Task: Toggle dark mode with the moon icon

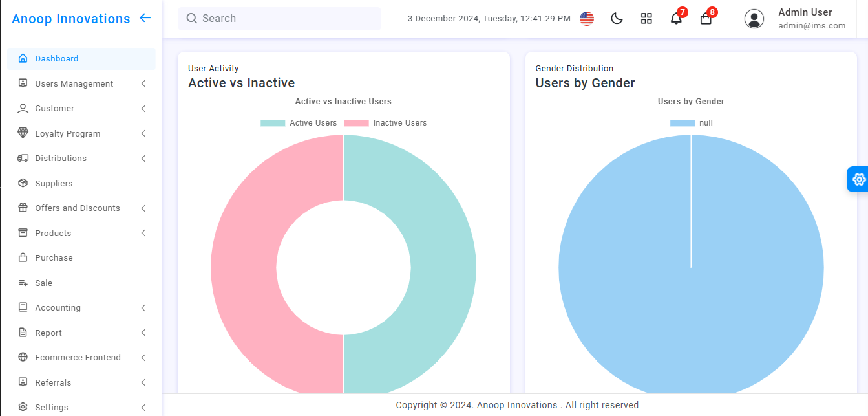Action: [x=617, y=18]
